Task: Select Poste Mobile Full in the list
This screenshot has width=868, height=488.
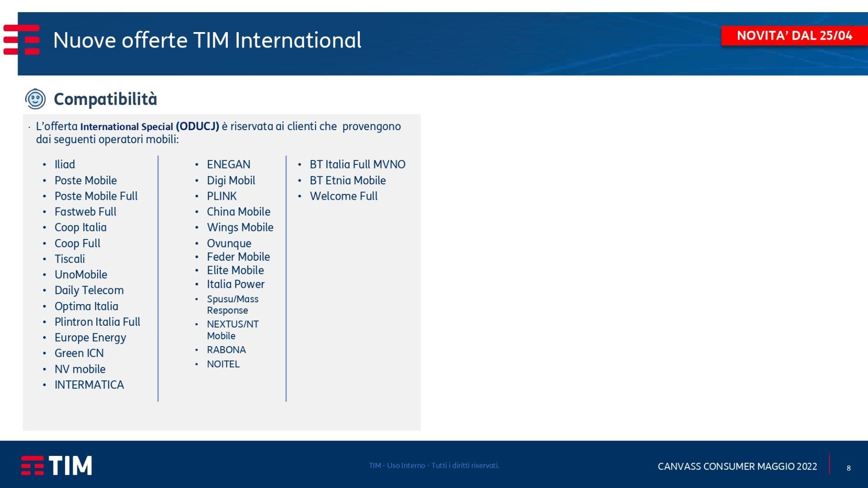Action: [96, 196]
